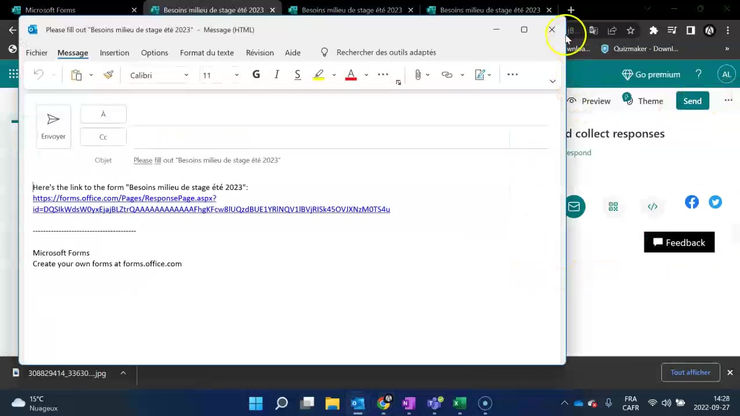Viewport: 740px width, 416px height.
Task: Click the signature icon
Action: coord(479,75)
